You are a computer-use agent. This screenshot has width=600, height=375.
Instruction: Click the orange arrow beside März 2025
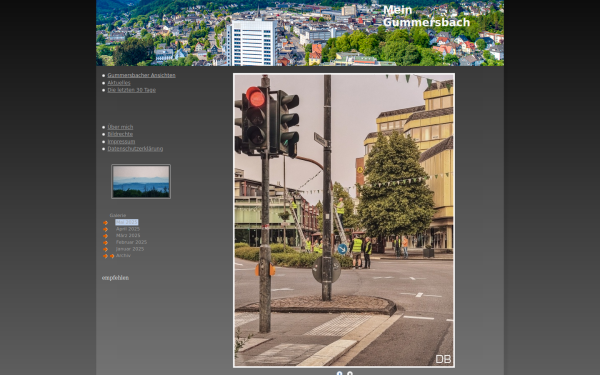105,236
